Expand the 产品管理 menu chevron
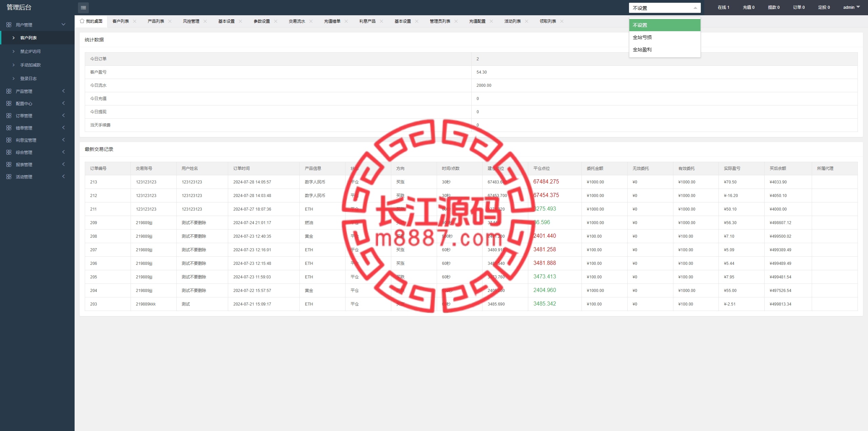868x431 pixels. coord(63,91)
